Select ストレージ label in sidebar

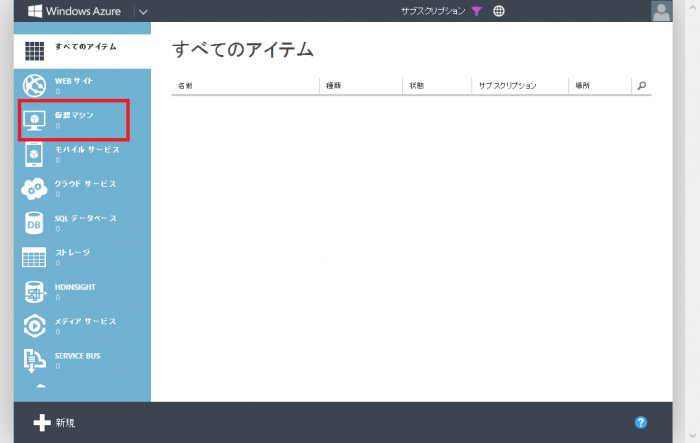72,253
